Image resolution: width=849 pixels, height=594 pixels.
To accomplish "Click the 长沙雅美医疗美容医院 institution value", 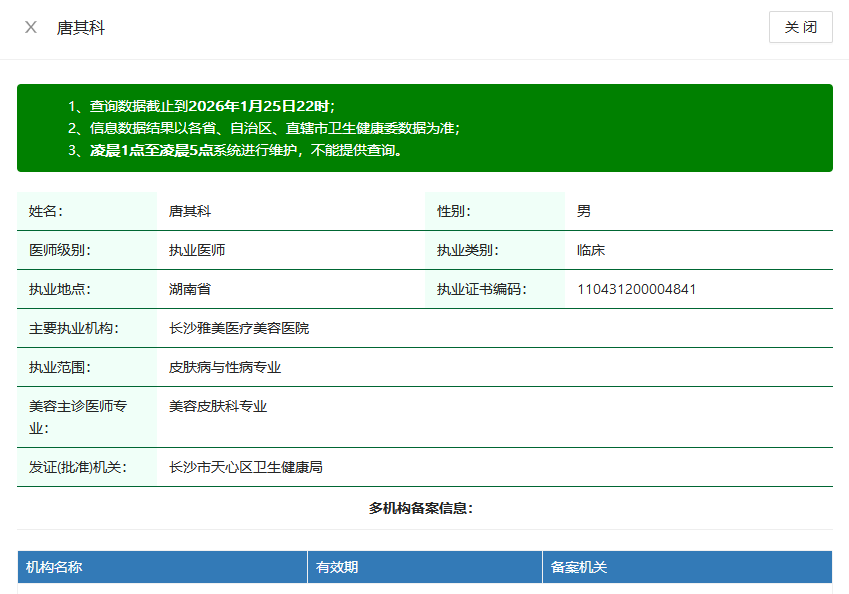I will 239,328.
